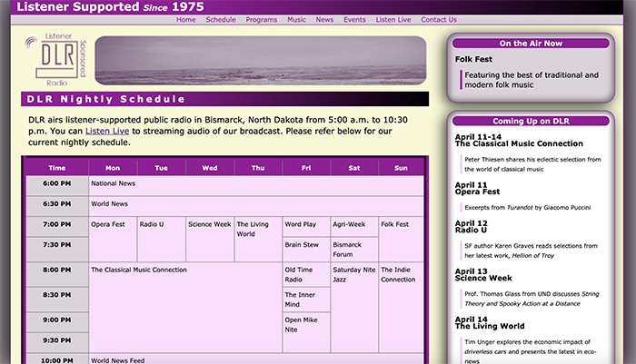
Task: Select The Classical Music Connection schedule cell
Action: pos(139,270)
